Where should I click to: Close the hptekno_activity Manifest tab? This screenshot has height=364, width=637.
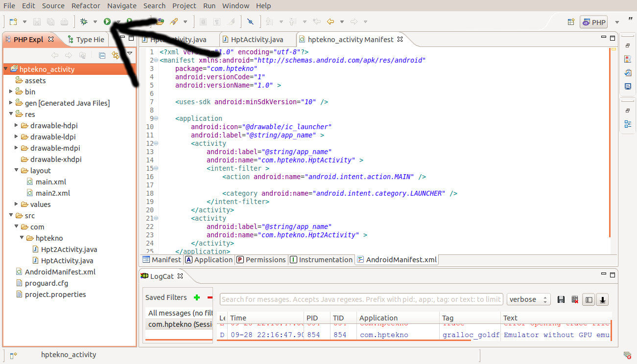point(400,39)
